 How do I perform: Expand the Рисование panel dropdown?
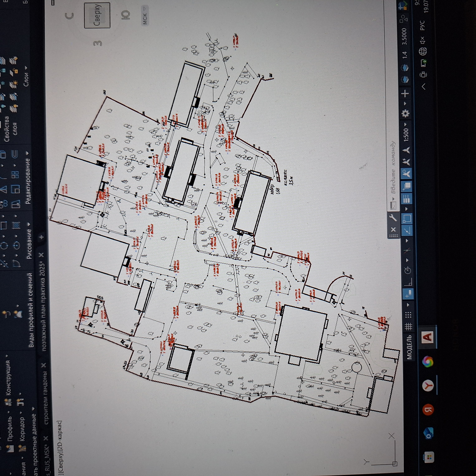[29, 224]
